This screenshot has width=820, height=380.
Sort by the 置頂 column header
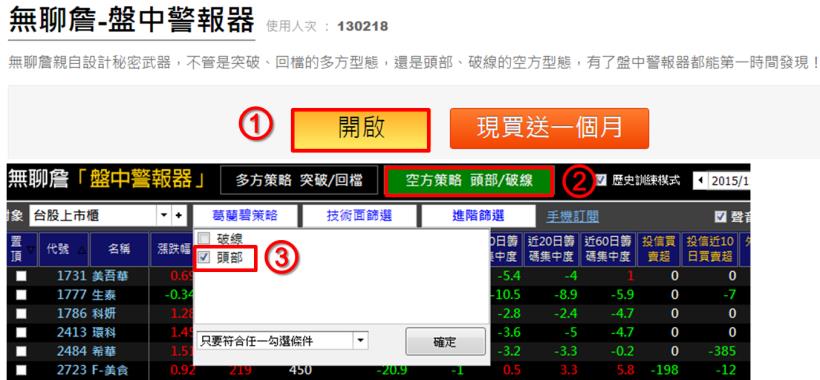21,250
